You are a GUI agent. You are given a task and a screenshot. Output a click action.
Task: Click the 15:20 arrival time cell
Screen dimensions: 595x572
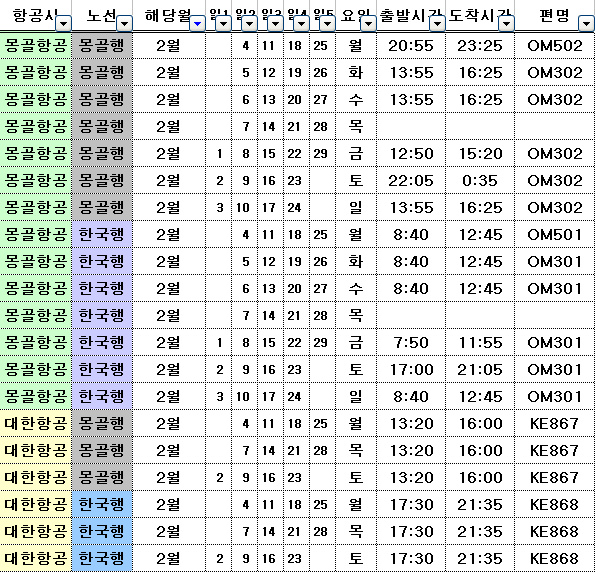tap(480, 154)
